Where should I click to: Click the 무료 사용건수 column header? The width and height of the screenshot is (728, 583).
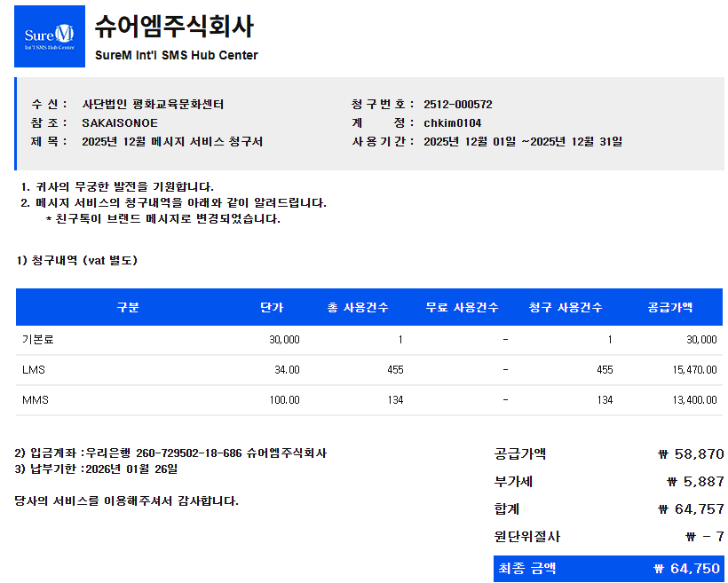tap(462, 308)
